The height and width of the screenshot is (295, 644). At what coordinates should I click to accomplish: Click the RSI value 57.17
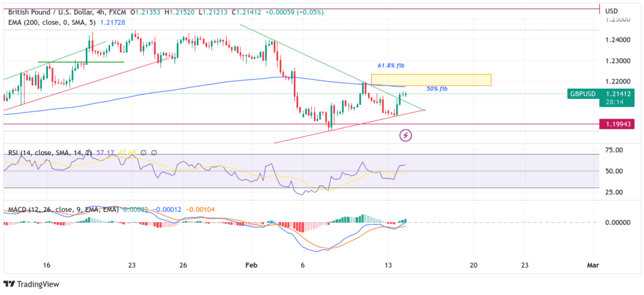(105, 153)
